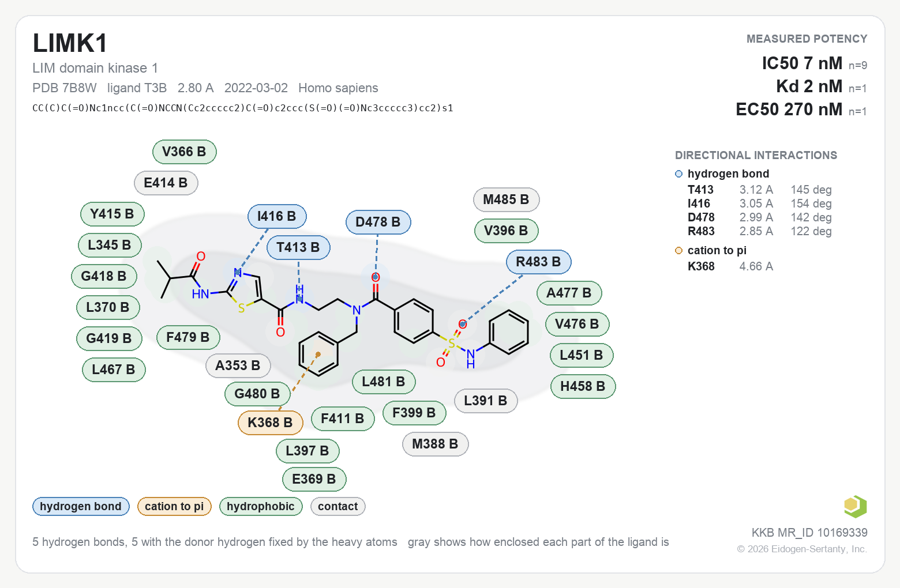Click the I416 3.05 A row
The height and width of the screenshot is (588, 900).
pos(760,204)
